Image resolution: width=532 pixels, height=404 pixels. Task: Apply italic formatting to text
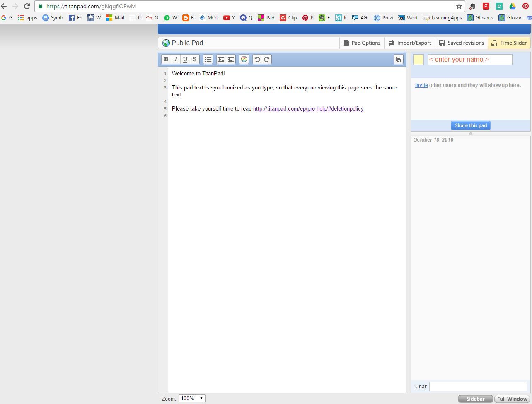[x=176, y=59]
